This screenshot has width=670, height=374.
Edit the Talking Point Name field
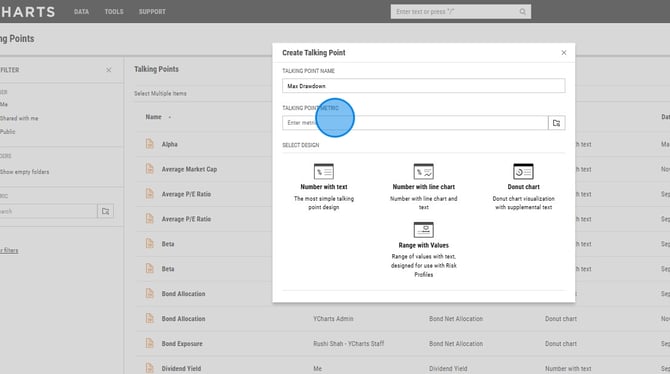(423, 86)
